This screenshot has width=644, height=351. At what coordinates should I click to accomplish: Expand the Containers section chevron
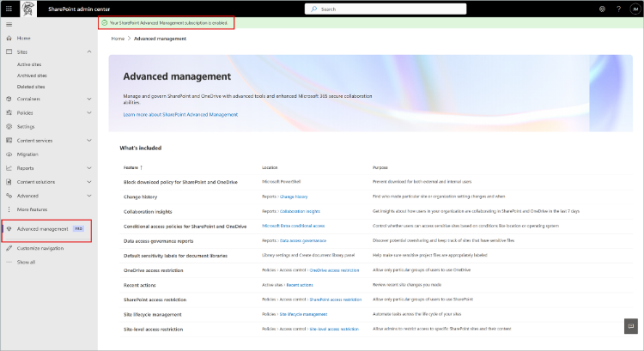point(89,99)
